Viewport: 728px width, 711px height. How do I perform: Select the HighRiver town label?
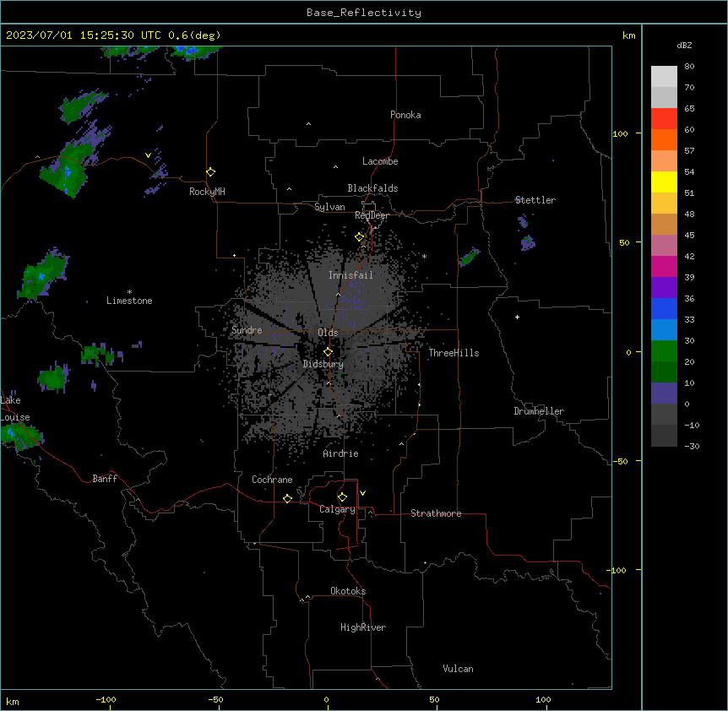click(363, 627)
